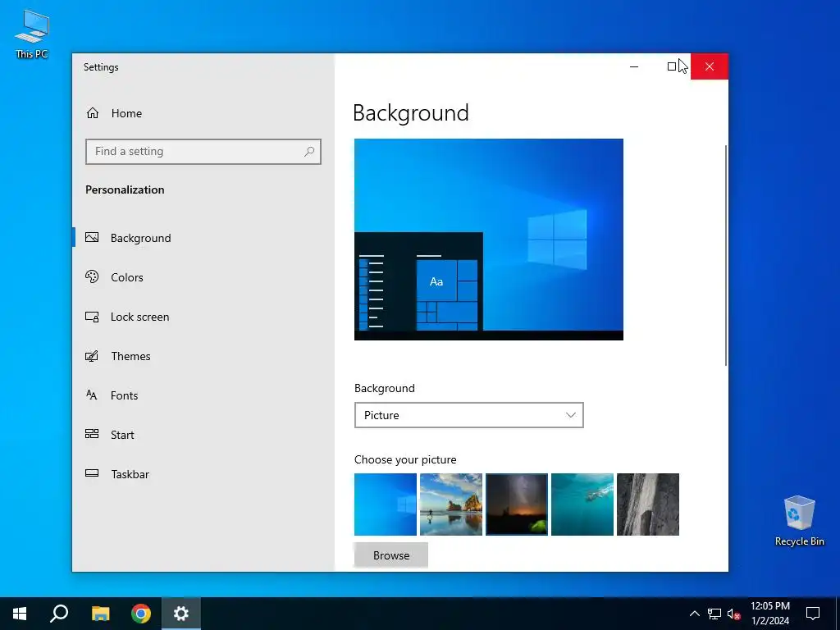Click the Home link in Settings
This screenshot has width=840, height=630.
pyautogui.click(x=126, y=113)
